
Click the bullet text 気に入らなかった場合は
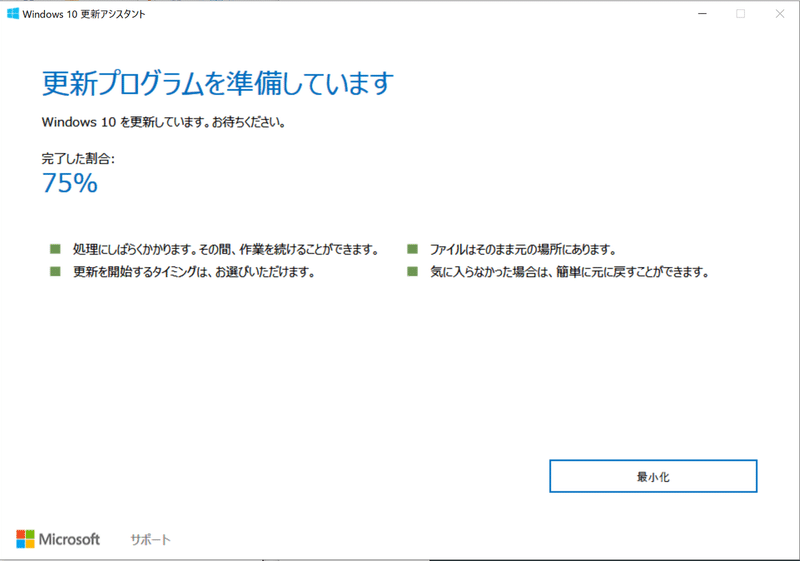pyautogui.click(x=489, y=272)
